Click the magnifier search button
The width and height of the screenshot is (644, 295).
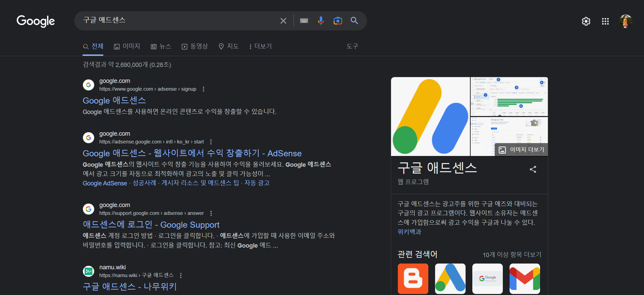tap(354, 21)
